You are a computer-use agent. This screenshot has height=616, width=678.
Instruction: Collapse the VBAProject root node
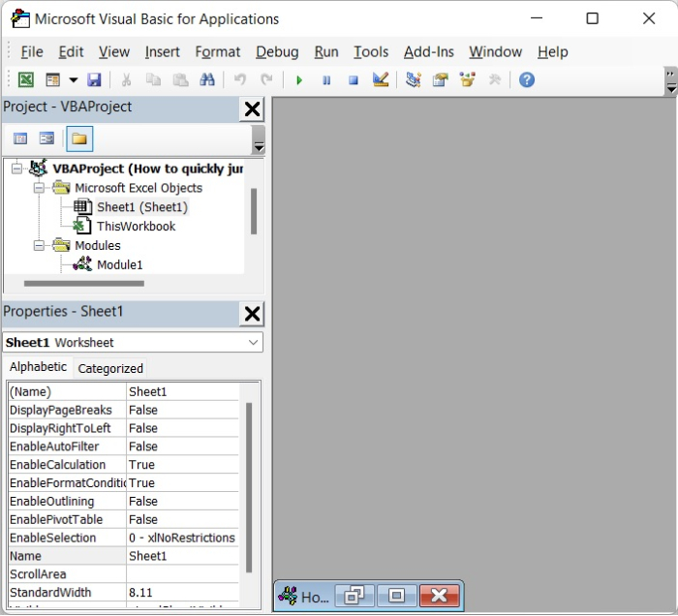coord(16,169)
